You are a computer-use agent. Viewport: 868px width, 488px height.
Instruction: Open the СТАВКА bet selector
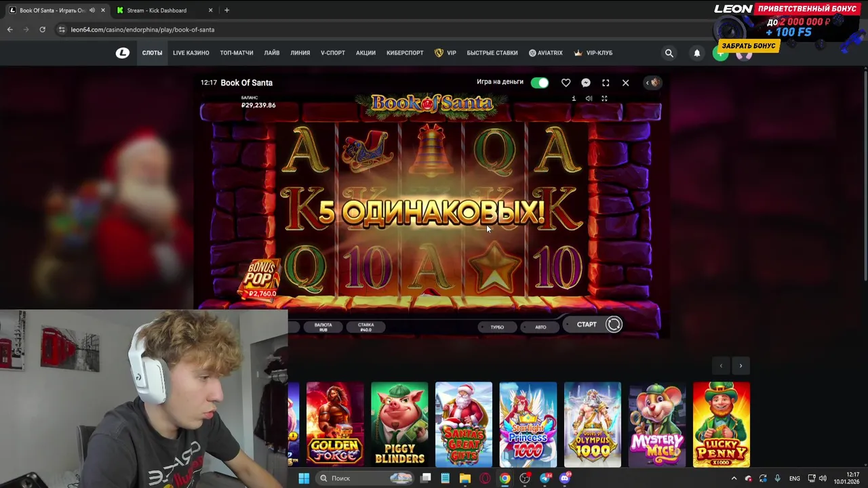pyautogui.click(x=366, y=327)
